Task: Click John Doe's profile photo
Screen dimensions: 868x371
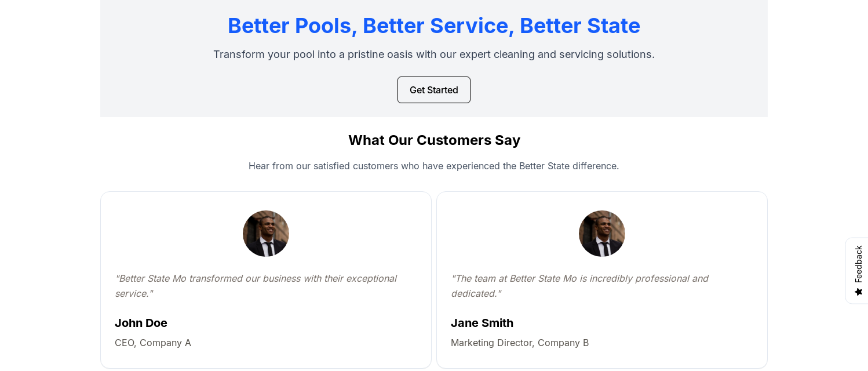Action: 266,234
